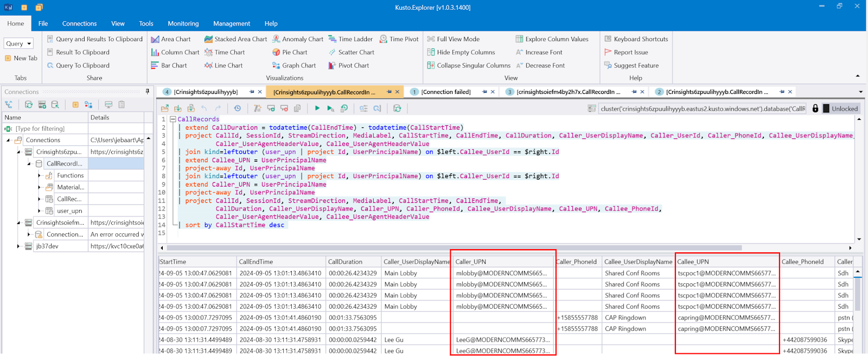Viewport: 868px width, 356px height.
Task: Collapse the ribbon with the arrow
Action: [x=858, y=76]
